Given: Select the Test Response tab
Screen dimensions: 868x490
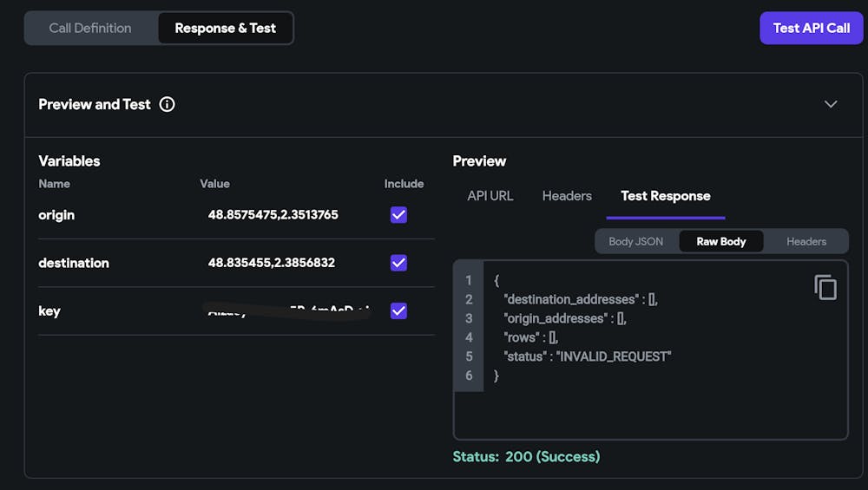Looking at the screenshot, I should [666, 196].
